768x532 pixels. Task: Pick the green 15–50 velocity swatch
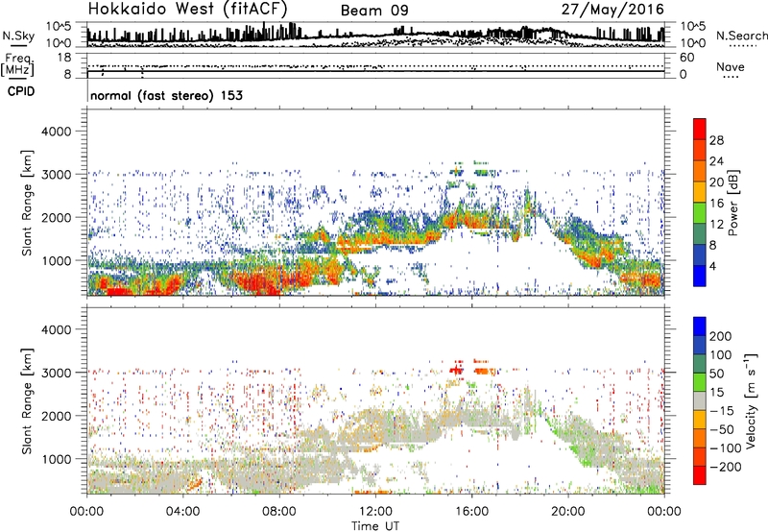pos(700,382)
